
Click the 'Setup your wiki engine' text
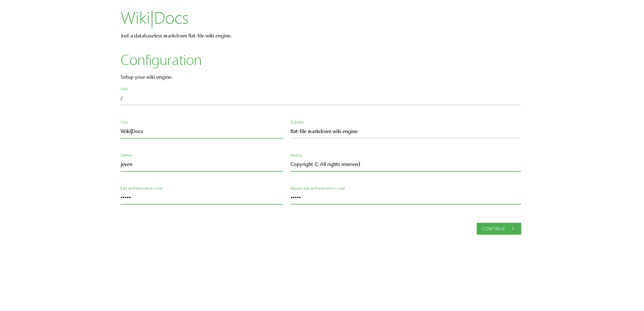[147, 77]
